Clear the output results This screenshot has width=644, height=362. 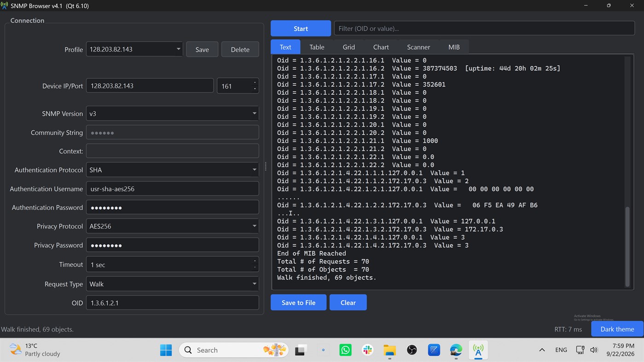point(348,303)
